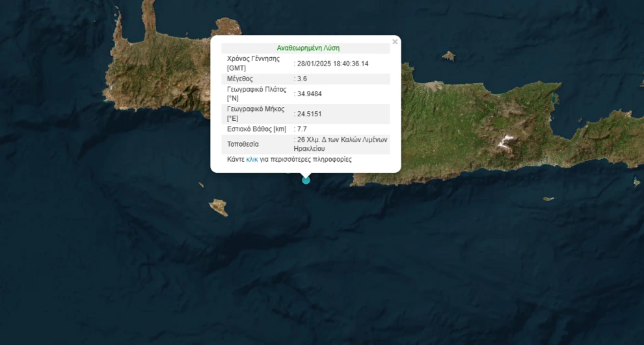Close the earthquake info popup
Image resolution: width=644 pixels, height=345 pixels.
point(395,42)
